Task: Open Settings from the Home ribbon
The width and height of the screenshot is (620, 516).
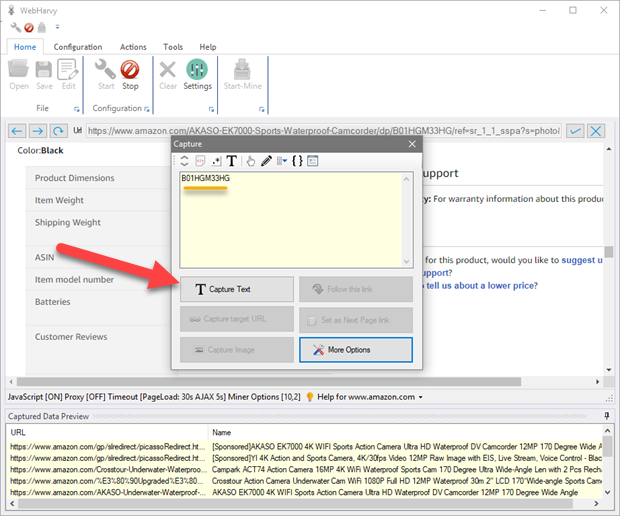Action: point(197,74)
